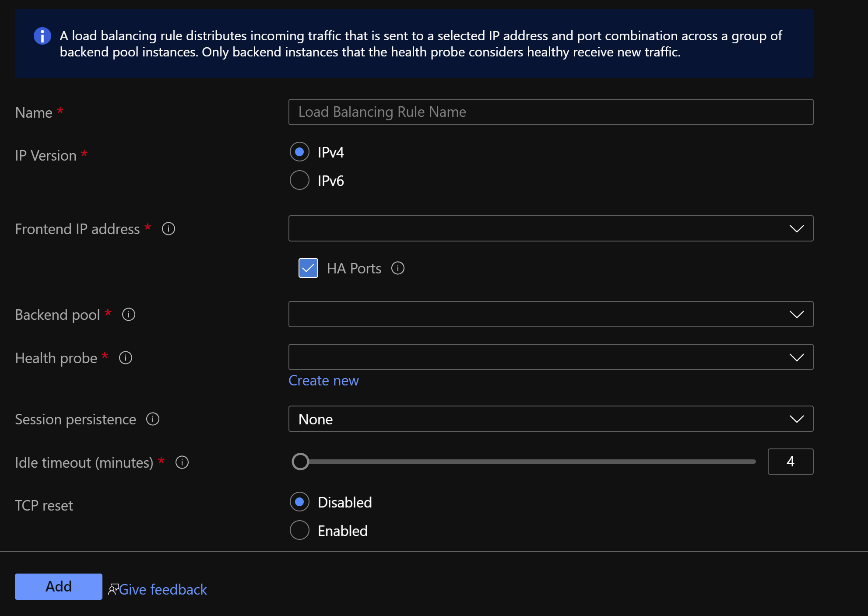The width and height of the screenshot is (868, 616).
Task: Enable TCP reset
Action: [x=299, y=530]
